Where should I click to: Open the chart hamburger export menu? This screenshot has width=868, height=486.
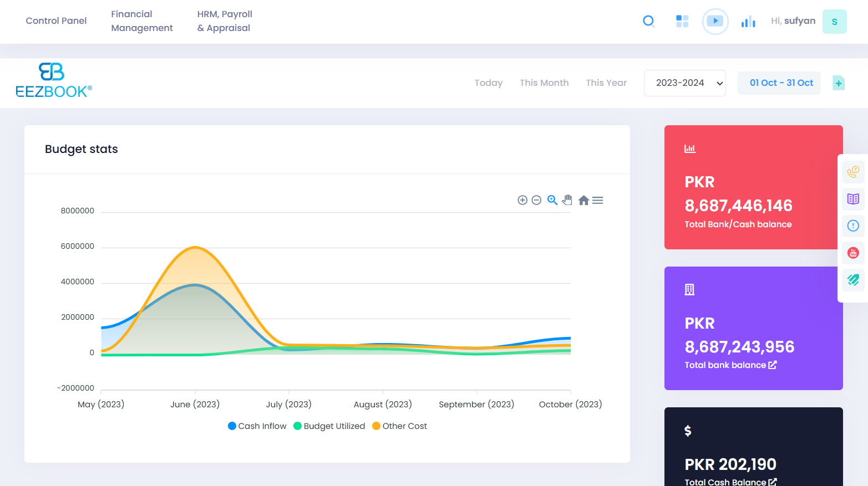click(597, 199)
